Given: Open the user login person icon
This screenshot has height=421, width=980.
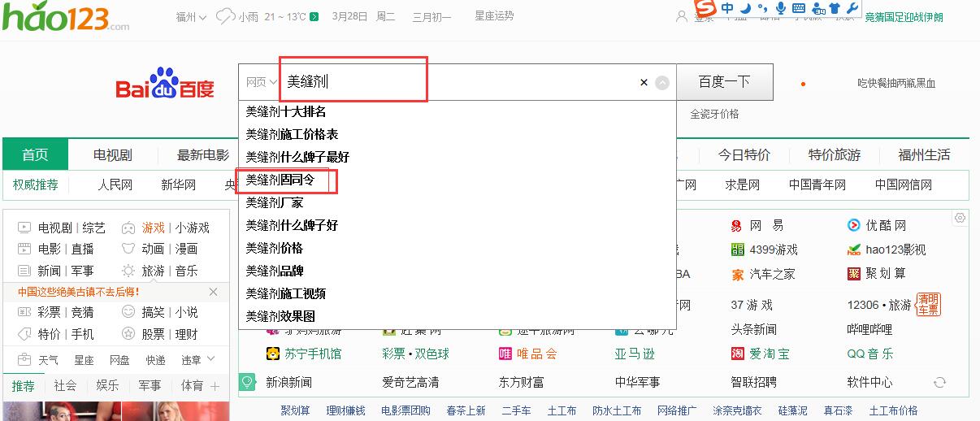Looking at the screenshot, I should point(681,16).
